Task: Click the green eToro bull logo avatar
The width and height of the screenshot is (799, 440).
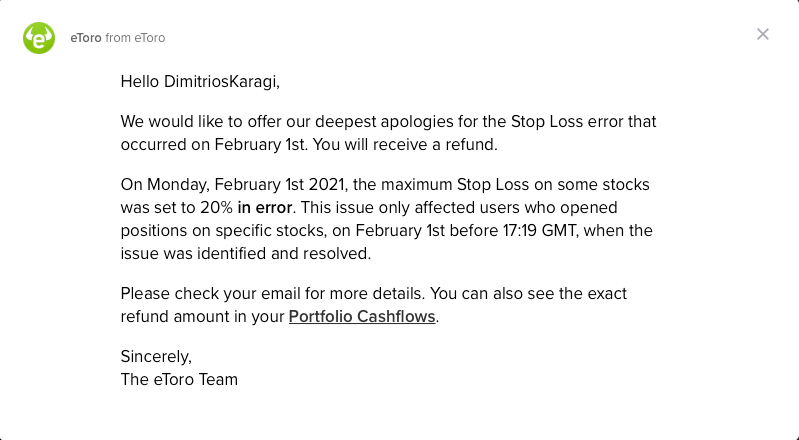Action: tap(39, 38)
